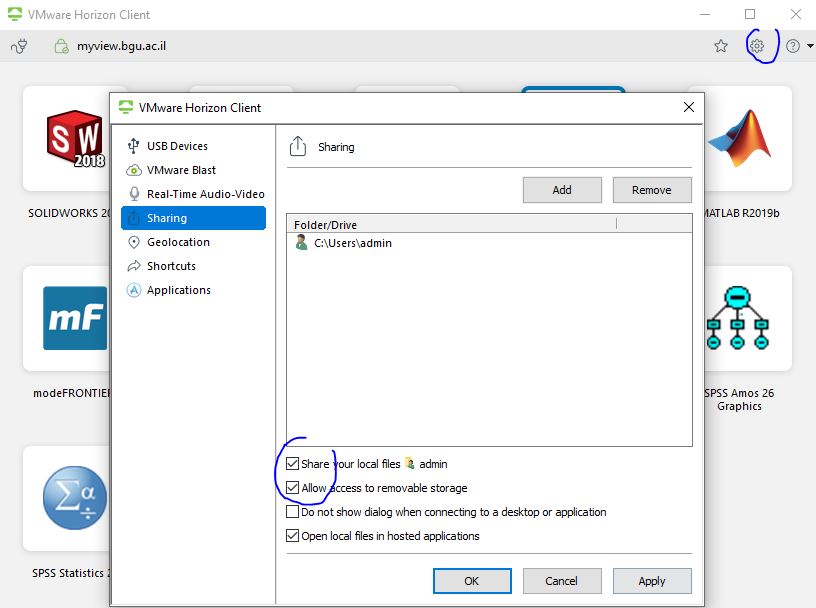Click the secure lock icon beside myview.bgu.ac.il
This screenshot has width=816, height=608.
click(x=61, y=46)
